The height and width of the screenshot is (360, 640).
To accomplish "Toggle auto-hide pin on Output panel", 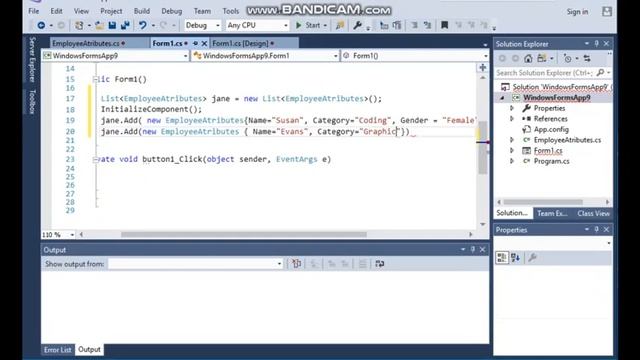I will point(473,250).
